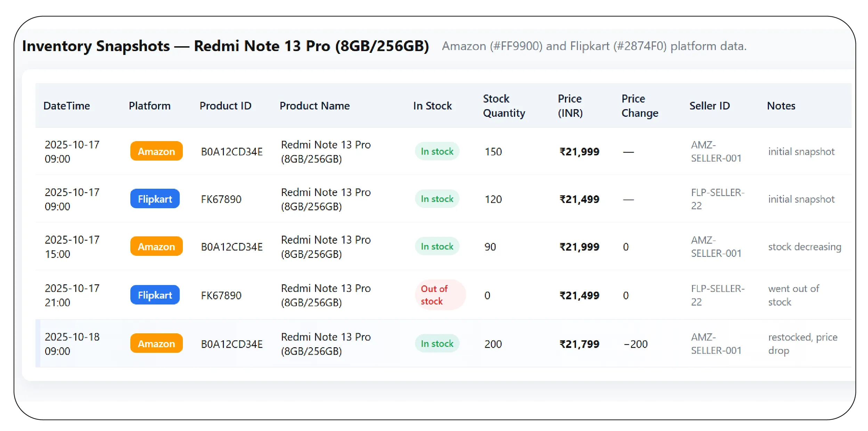Toggle the In Stock column header filter

tap(432, 106)
